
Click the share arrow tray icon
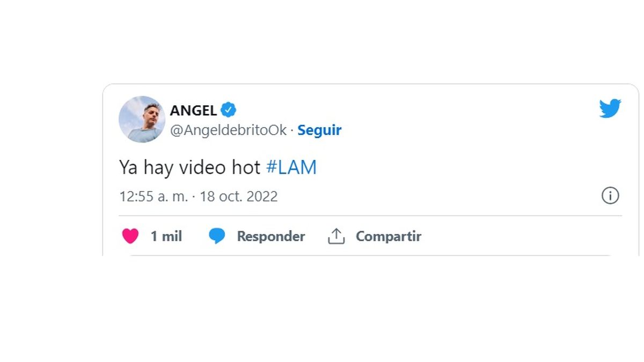click(336, 236)
